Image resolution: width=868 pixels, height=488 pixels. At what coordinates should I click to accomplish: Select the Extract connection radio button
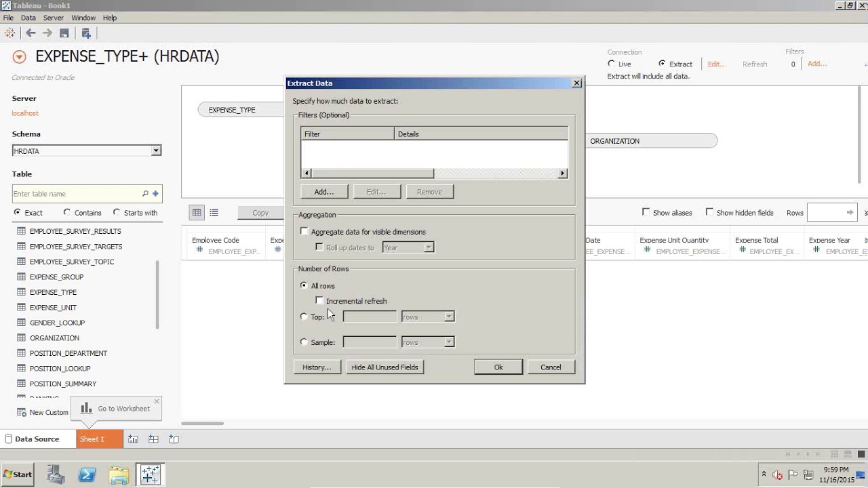(x=662, y=64)
